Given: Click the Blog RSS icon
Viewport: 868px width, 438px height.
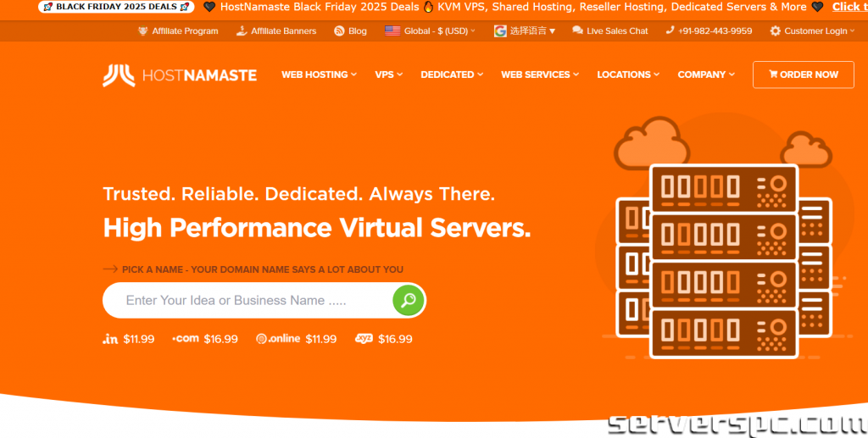Looking at the screenshot, I should [339, 30].
